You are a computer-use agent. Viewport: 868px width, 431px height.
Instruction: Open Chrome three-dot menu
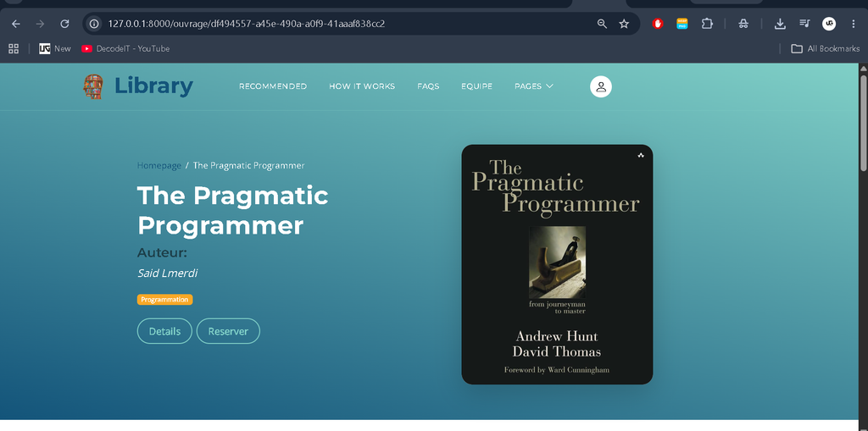pyautogui.click(x=853, y=24)
